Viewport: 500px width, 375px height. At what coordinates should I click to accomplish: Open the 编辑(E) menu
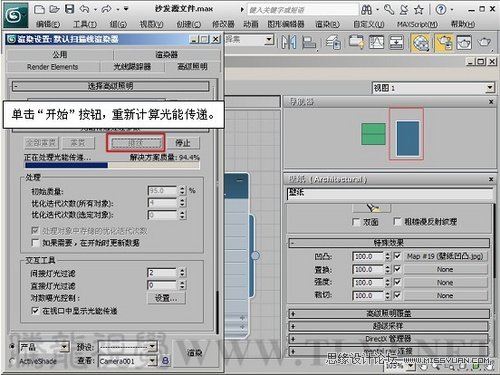[48, 24]
